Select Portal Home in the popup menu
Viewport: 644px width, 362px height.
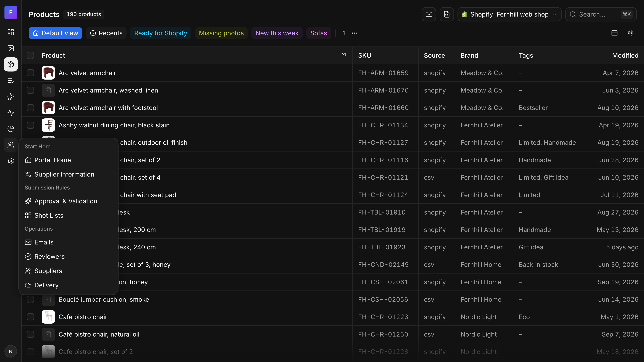coord(68,160)
